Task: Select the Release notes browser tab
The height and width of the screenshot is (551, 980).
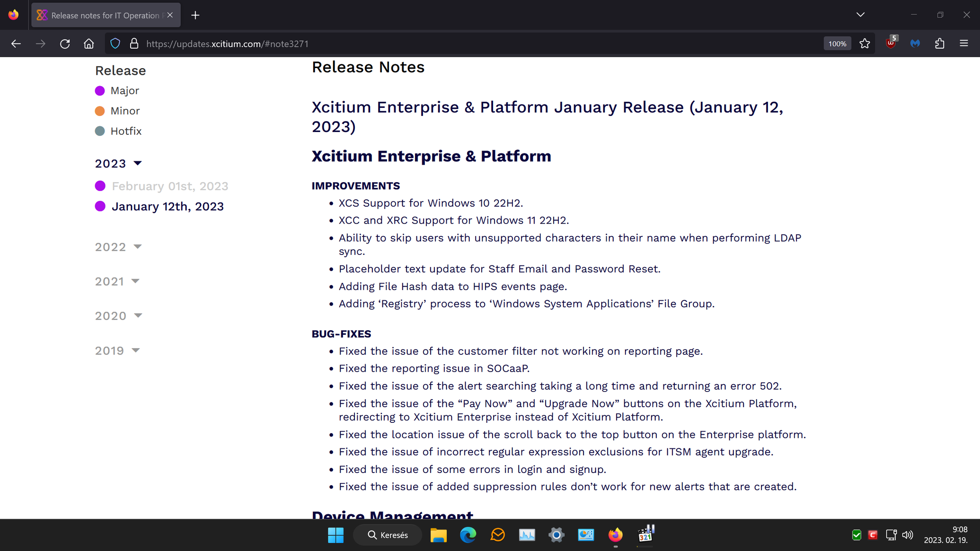Action: 106,15
